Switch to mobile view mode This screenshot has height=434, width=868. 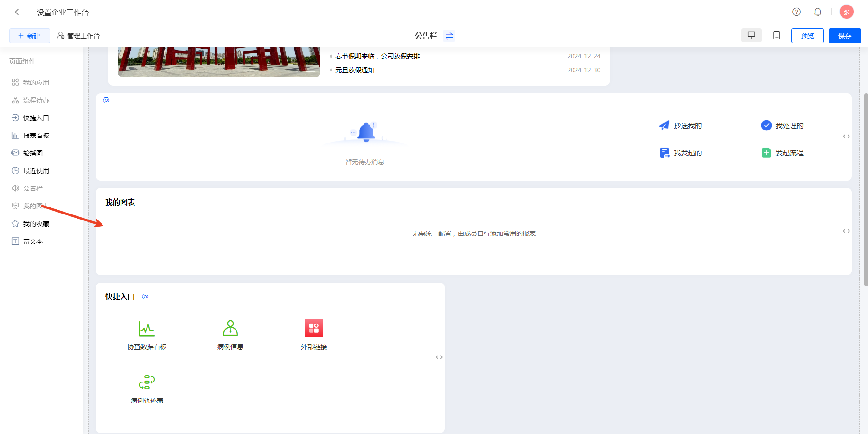(777, 36)
